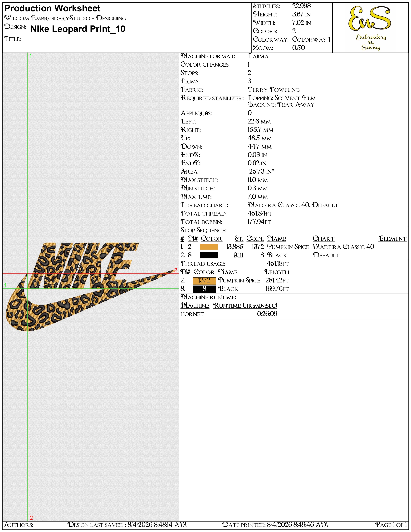
Task: Click the Chart column header
Action: point(324,239)
